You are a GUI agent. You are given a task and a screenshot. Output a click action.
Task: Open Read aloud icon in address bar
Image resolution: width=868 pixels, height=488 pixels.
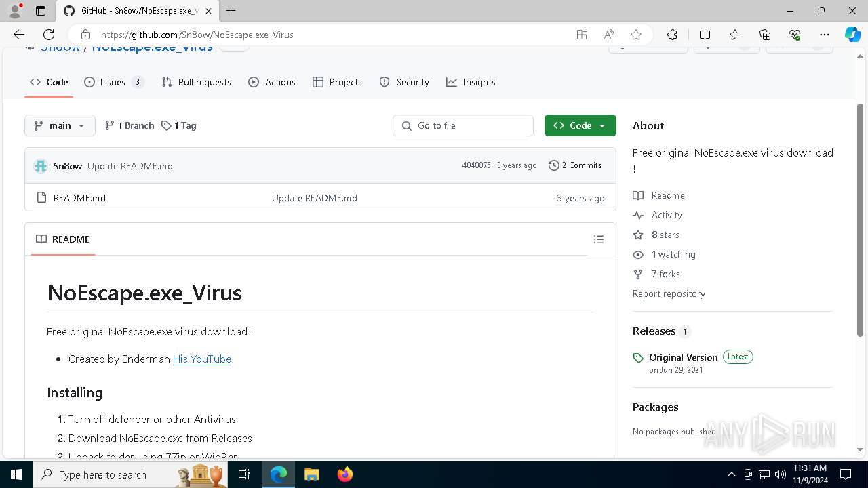(x=609, y=35)
